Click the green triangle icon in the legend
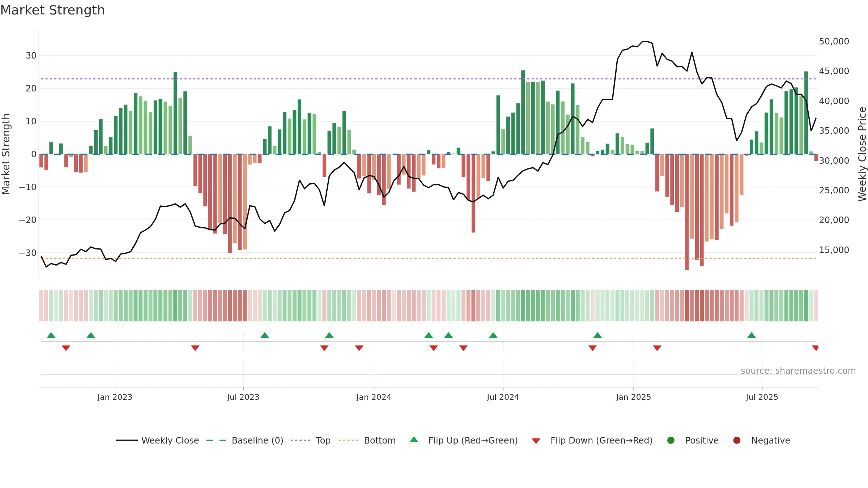868x488 pixels. (414, 440)
